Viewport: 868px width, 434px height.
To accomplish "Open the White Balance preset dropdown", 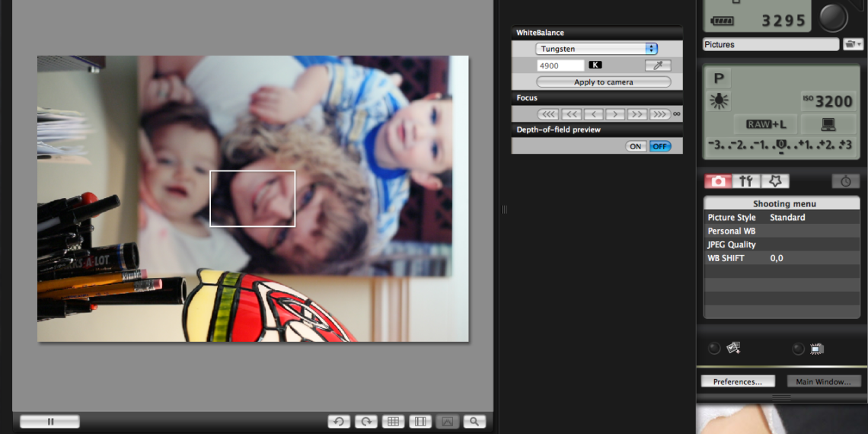I will [596, 49].
